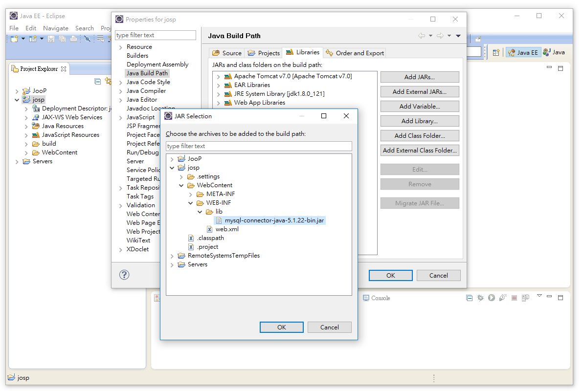This screenshot has width=584, height=392.
Task: Open the Source tab
Action: tap(227, 53)
